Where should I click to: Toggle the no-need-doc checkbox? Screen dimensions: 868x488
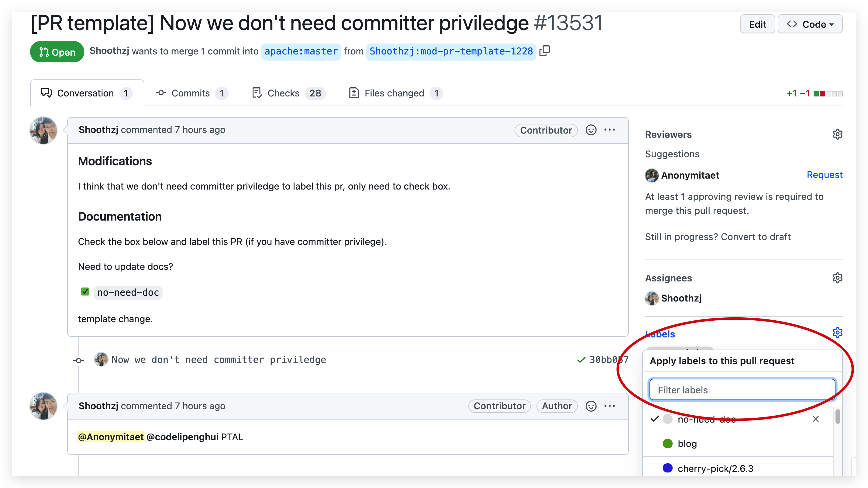point(85,292)
